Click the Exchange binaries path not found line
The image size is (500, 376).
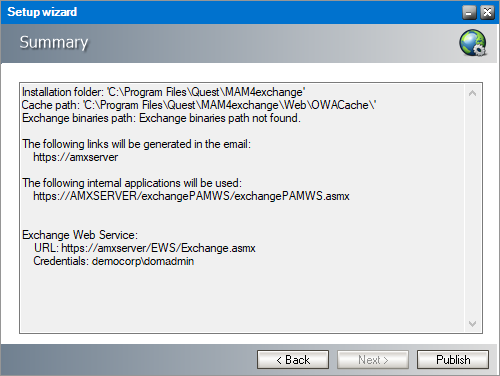coord(161,118)
